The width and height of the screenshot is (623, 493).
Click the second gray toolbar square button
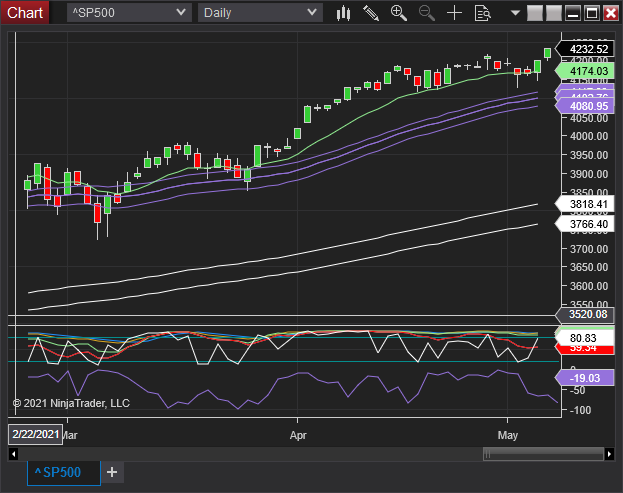click(554, 13)
